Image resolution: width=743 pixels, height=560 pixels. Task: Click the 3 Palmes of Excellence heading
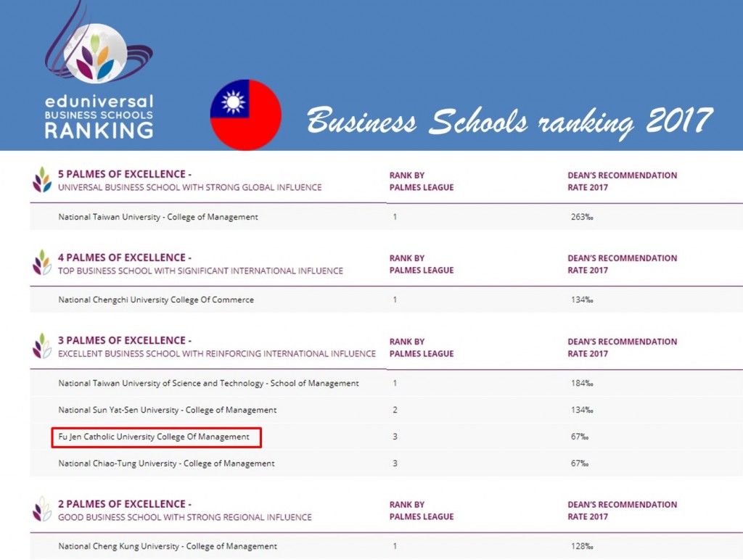coord(124,340)
